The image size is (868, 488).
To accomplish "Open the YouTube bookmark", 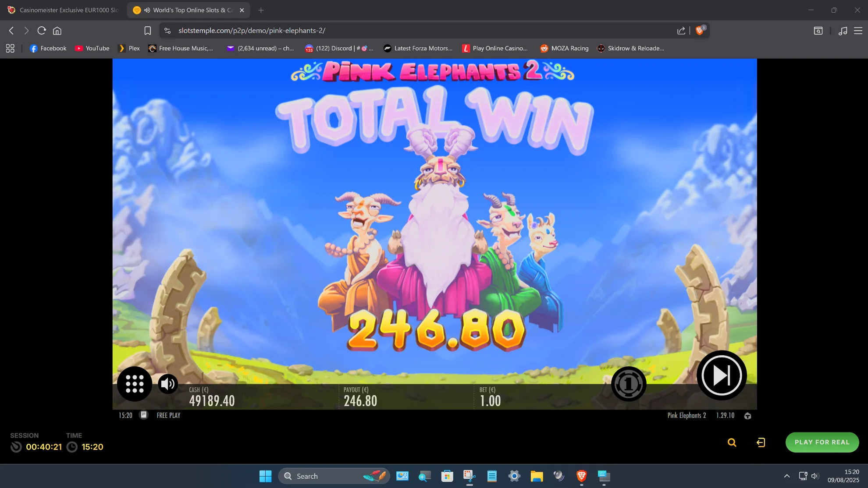I will pyautogui.click(x=92, y=48).
